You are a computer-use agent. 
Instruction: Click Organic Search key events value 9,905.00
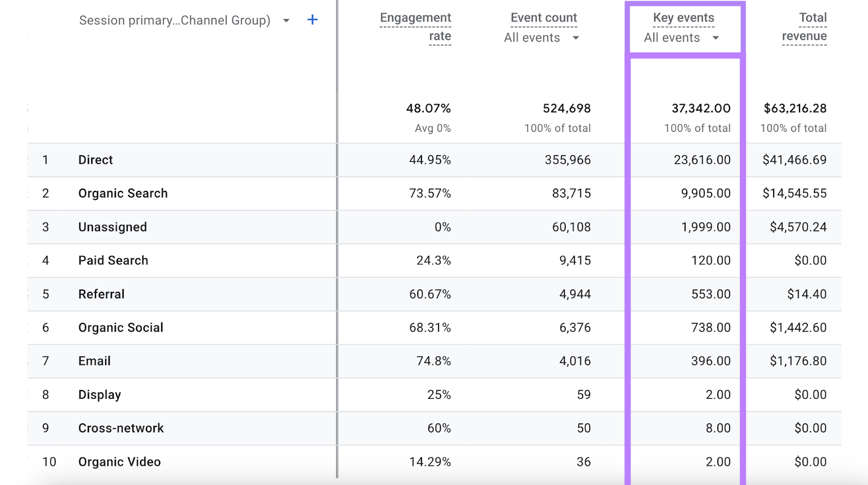(x=705, y=194)
